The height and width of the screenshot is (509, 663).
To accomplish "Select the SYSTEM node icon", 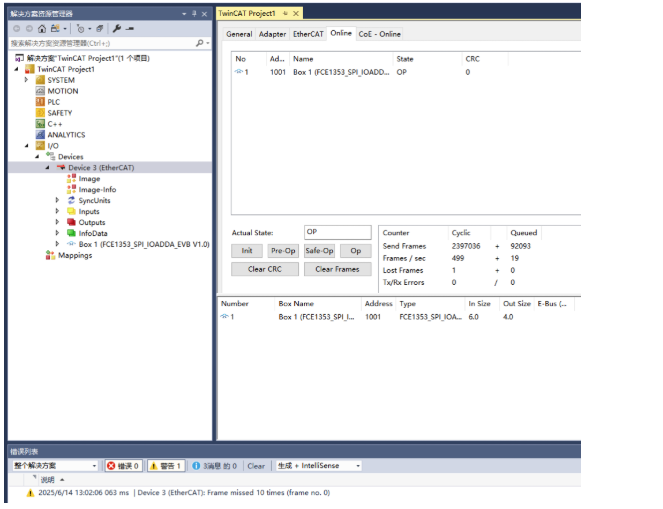I will (40, 80).
